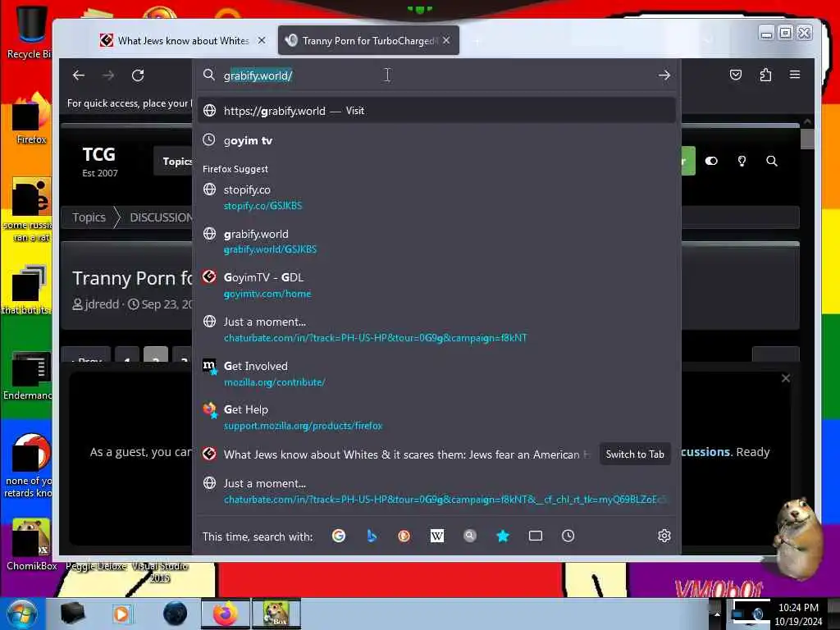Click the magnifier icon in the address bar

[209, 75]
